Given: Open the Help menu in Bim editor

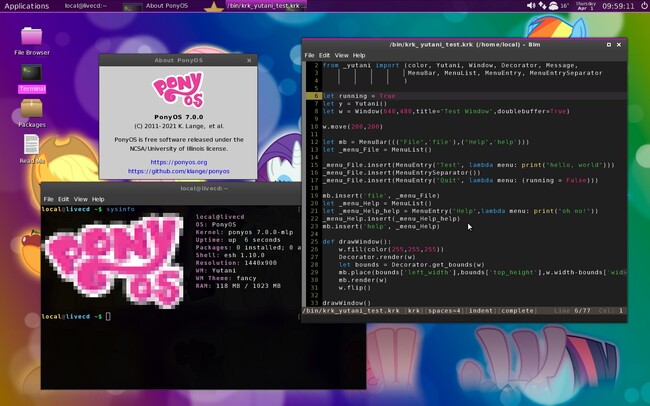Looking at the screenshot, I should pos(358,55).
